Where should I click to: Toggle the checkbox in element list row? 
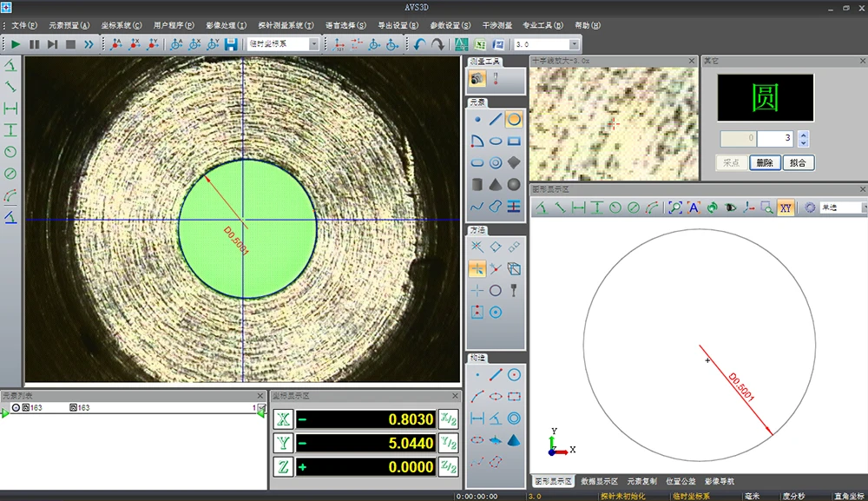click(262, 407)
